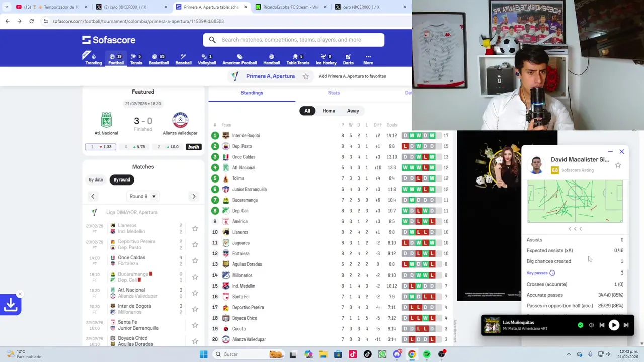Image resolution: width=644 pixels, height=362 pixels.
Task: Switch to the Stats tab
Action: coord(334,93)
